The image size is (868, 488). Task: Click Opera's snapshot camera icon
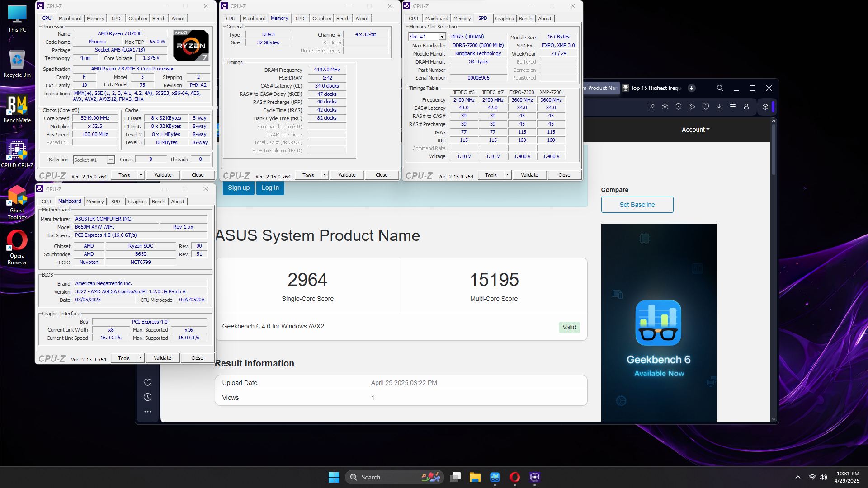pyautogui.click(x=665, y=107)
